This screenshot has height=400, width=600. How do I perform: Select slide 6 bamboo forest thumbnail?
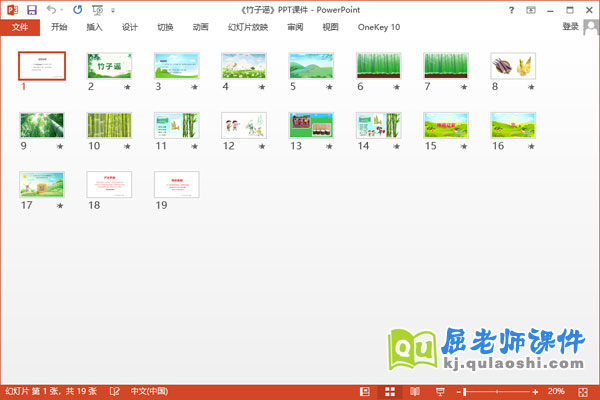(379, 66)
